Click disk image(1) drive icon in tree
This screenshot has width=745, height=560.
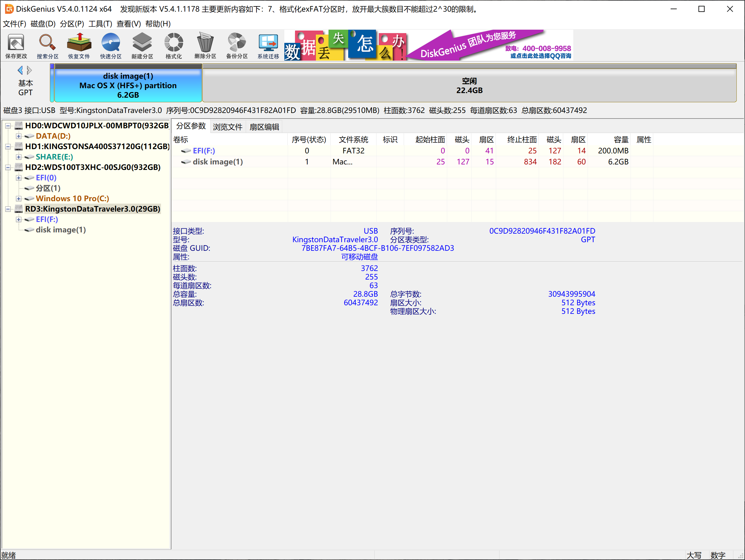click(30, 230)
